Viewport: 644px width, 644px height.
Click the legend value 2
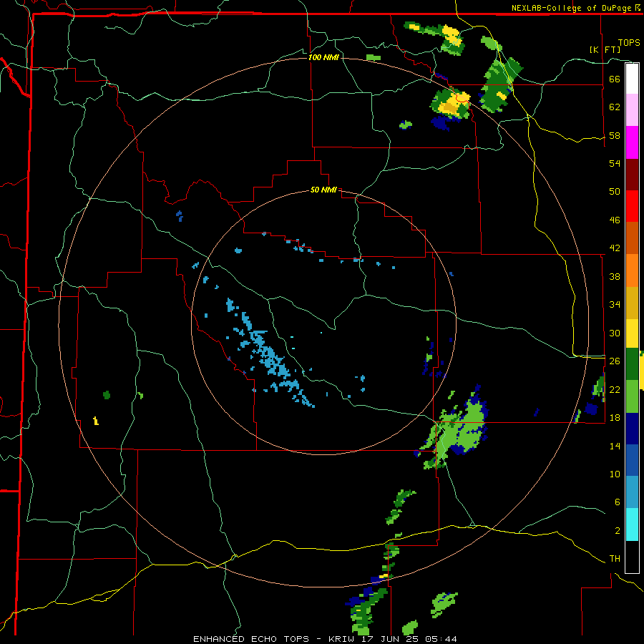tap(617, 531)
